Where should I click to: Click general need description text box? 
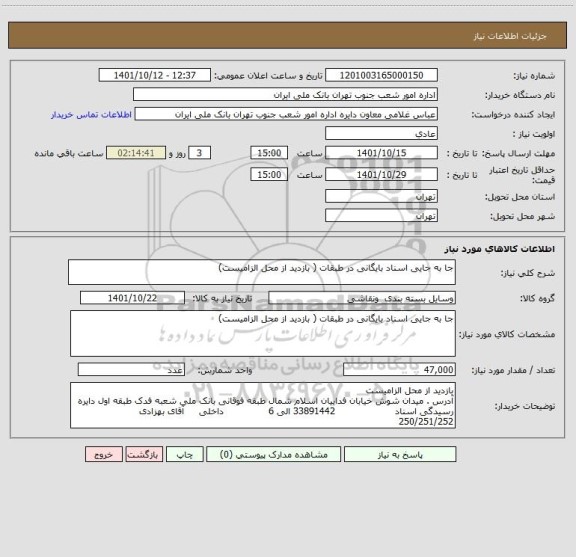pyautogui.click(x=262, y=272)
